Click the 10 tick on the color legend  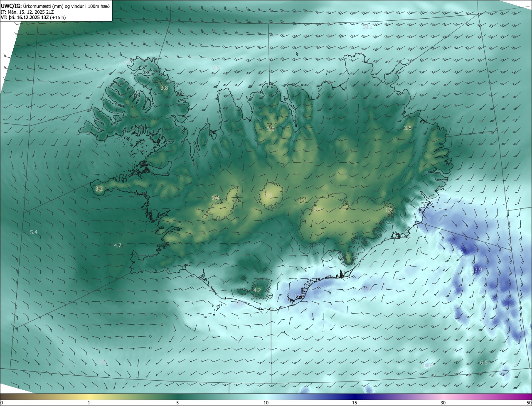[x=266, y=403]
